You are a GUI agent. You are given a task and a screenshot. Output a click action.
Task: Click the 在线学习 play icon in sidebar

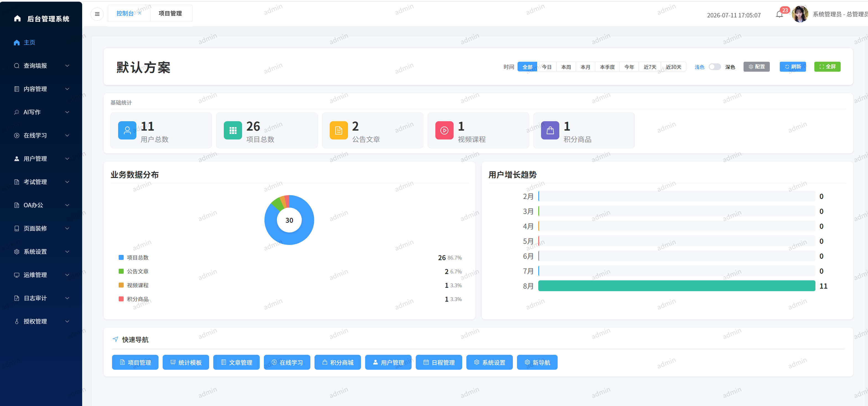[x=17, y=136]
